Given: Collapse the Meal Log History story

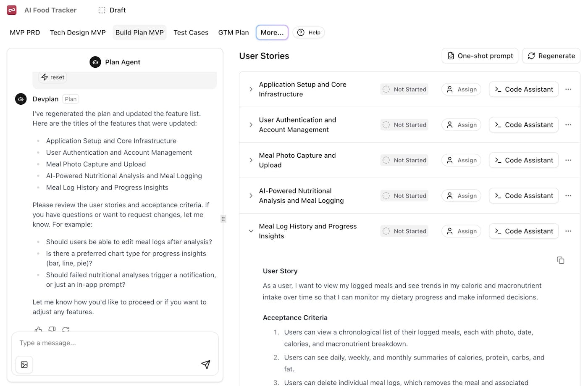Looking at the screenshot, I should pos(251,231).
